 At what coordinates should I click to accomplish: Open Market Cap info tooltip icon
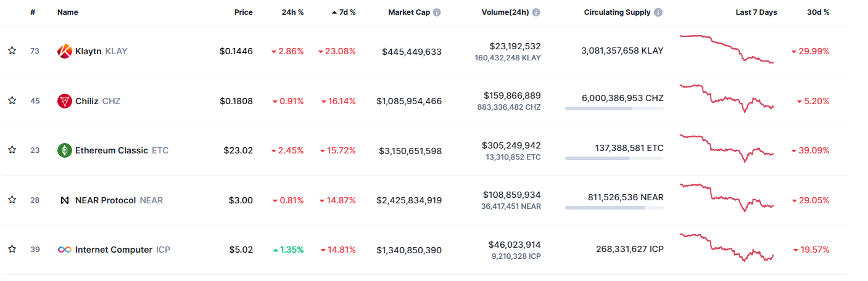[437, 12]
